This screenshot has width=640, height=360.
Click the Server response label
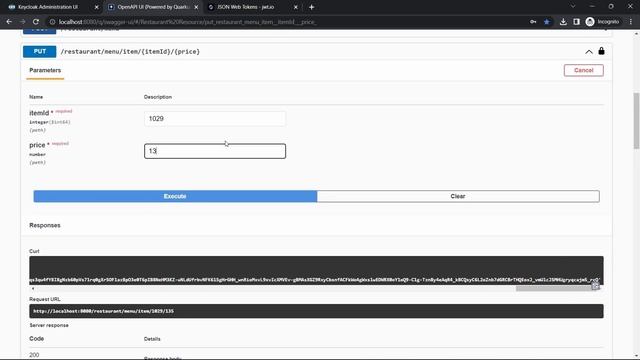[49, 325]
